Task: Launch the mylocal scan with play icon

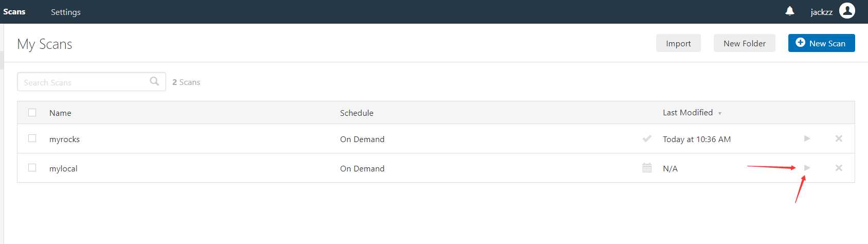Action: [x=807, y=168]
